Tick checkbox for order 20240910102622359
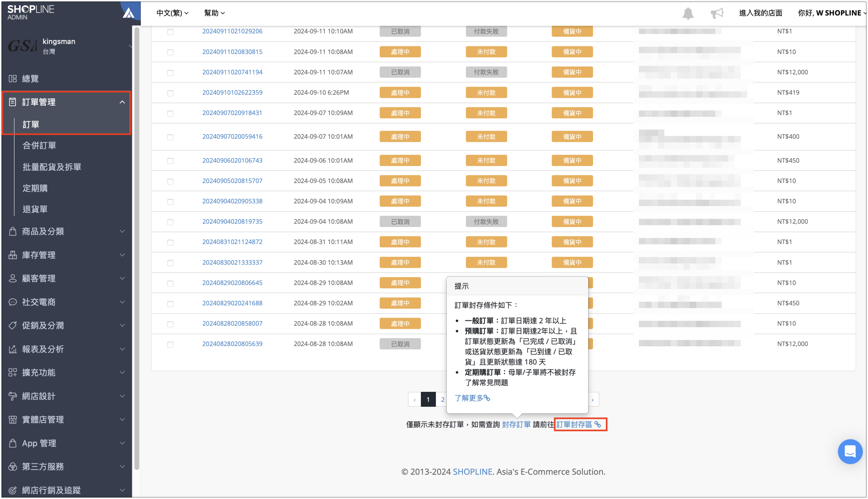 click(170, 93)
